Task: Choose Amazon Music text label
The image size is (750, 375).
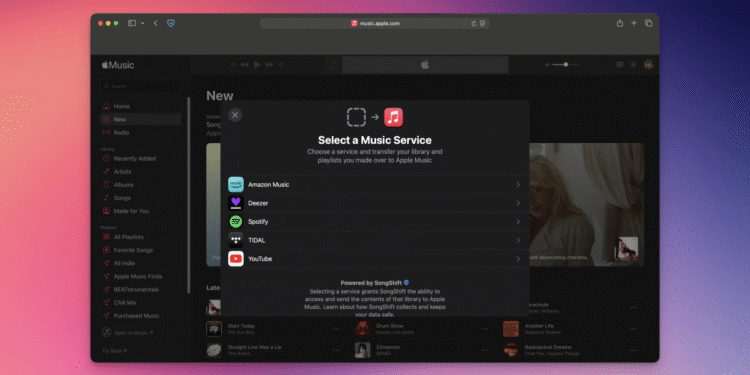Action: point(269,185)
